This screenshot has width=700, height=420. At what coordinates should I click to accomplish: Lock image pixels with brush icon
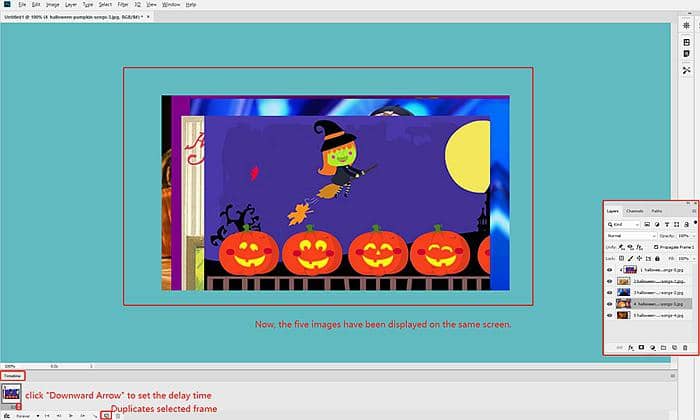pyautogui.click(x=630, y=258)
